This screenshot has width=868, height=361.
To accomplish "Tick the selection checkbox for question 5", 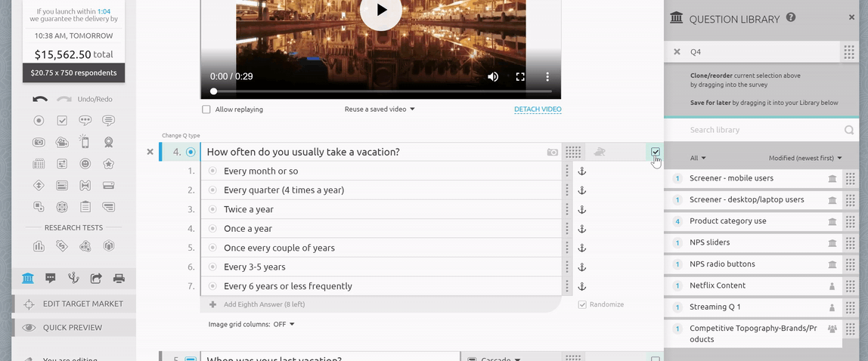I will 656,359.
